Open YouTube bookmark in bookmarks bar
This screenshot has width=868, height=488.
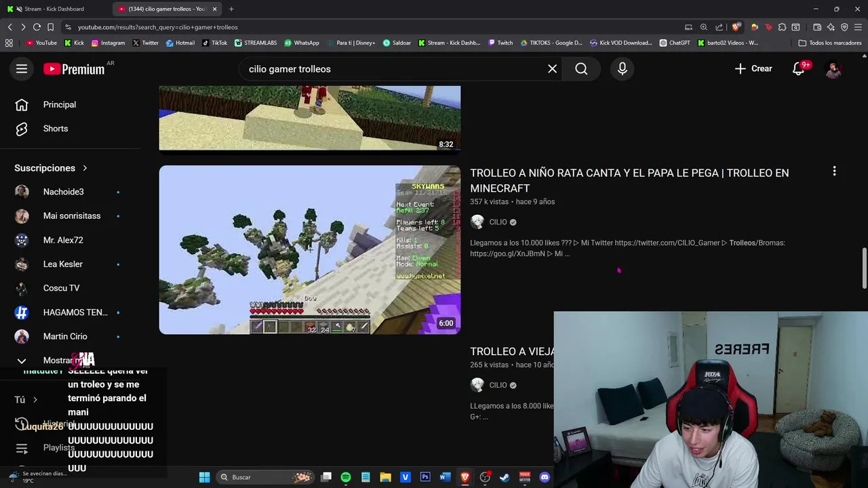pos(41,43)
